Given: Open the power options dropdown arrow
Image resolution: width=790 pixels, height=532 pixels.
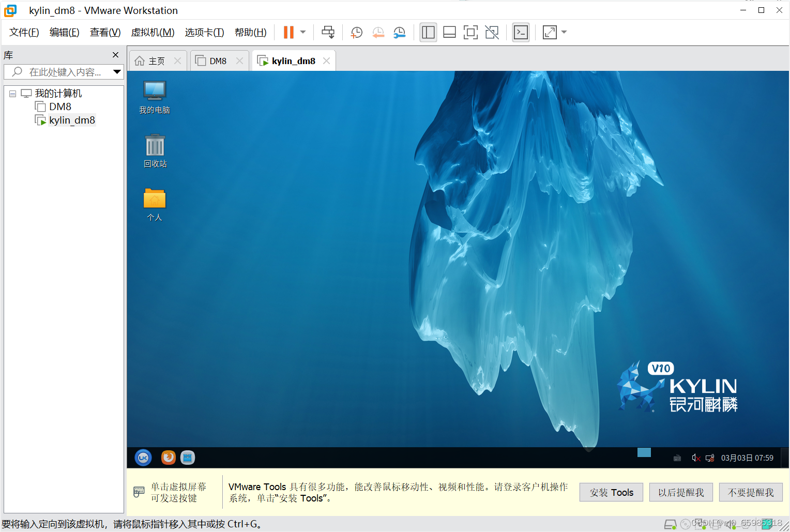Looking at the screenshot, I should 303,32.
